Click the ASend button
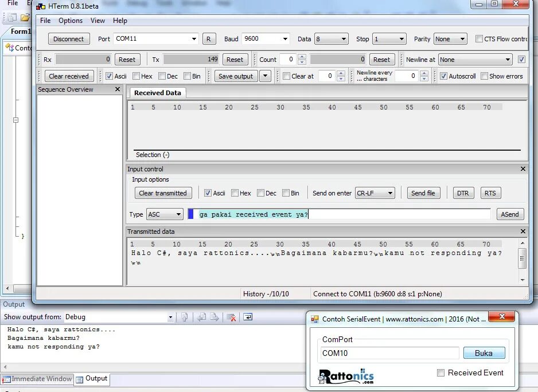This screenshot has width=538, height=392. [x=510, y=214]
